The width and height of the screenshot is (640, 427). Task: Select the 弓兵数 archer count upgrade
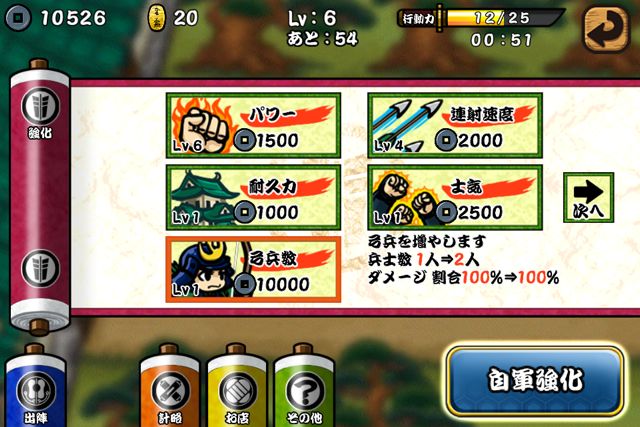pyautogui.click(x=253, y=269)
